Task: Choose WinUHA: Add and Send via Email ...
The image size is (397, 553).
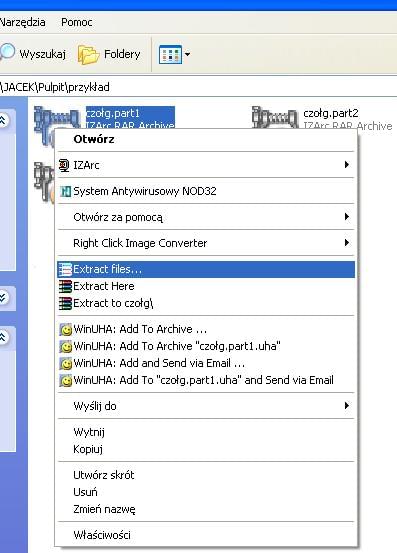Action: [206, 363]
